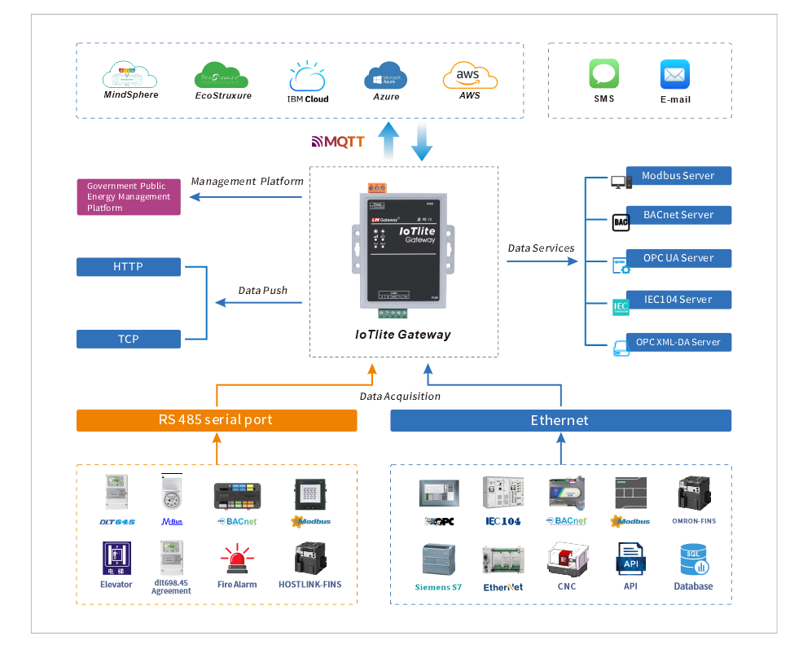
Task: Click the MQTT logo
Action: coord(338,142)
